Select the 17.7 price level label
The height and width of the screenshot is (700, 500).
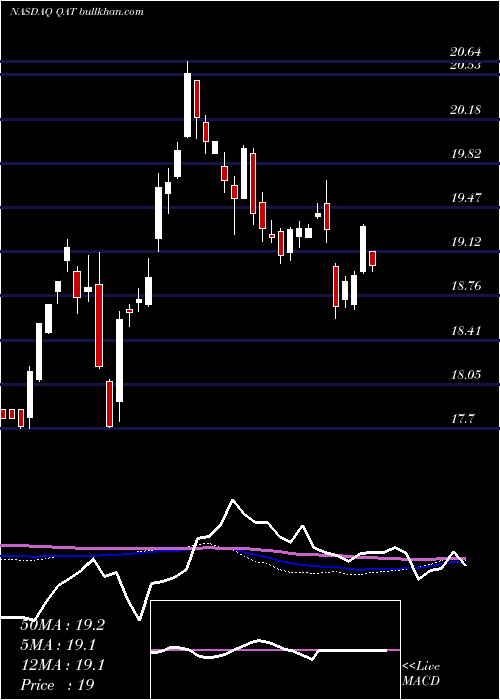pyautogui.click(x=462, y=419)
